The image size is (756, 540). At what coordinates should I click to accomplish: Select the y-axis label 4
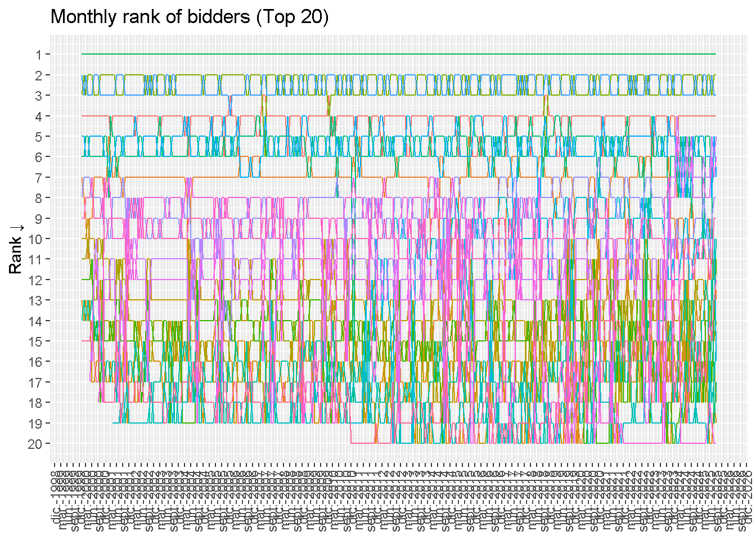click(x=38, y=116)
